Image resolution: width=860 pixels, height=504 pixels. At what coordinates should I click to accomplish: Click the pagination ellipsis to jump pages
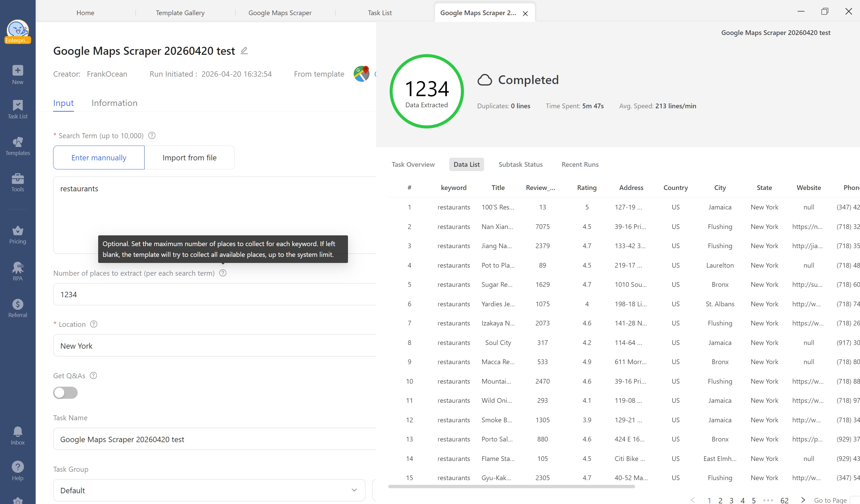tap(768, 500)
